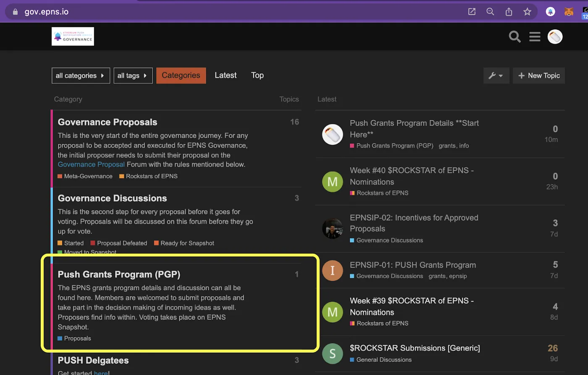Viewport: 588px width, 375px height.
Task: Click your user avatar in the header
Action: (555, 36)
